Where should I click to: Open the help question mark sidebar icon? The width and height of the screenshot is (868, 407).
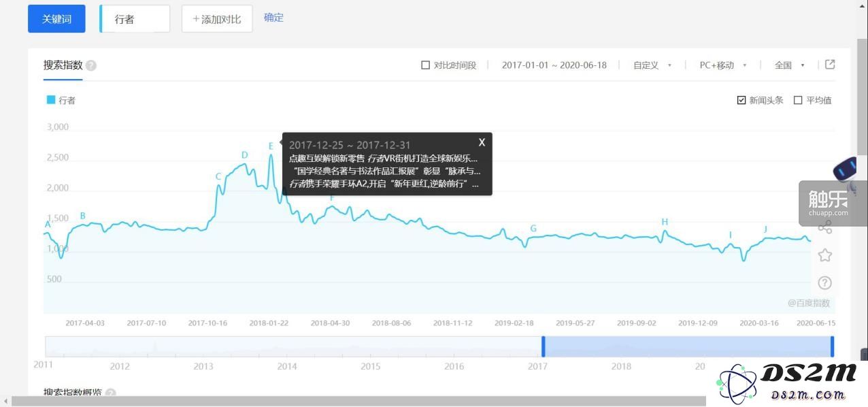click(x=824, y=282)
